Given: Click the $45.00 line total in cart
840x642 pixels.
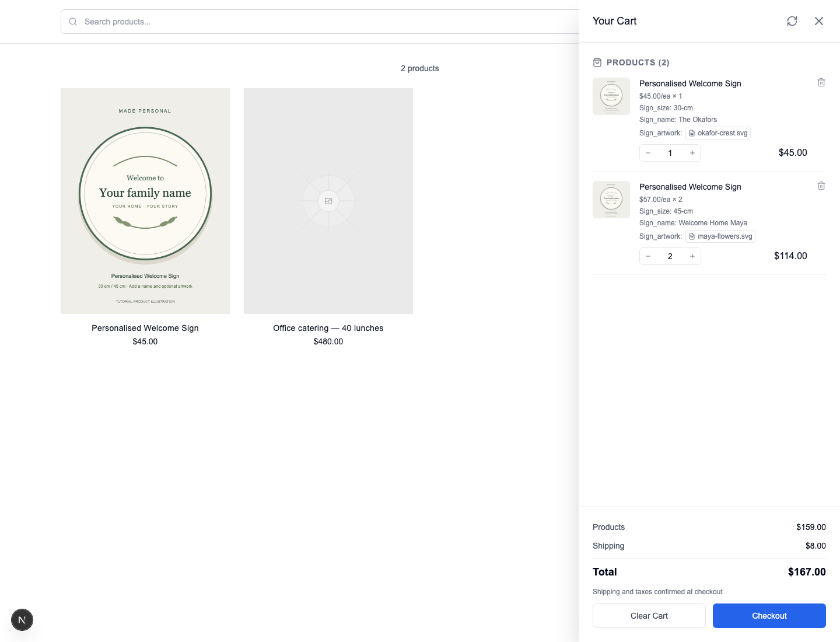Looking at the screenshot, I should click(793, 153).
